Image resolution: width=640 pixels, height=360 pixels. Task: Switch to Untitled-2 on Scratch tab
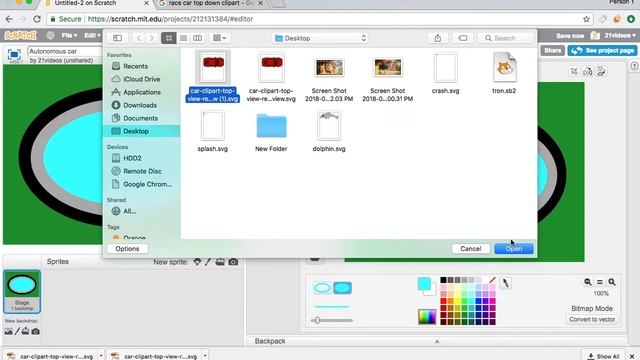(x=97, y=3)
